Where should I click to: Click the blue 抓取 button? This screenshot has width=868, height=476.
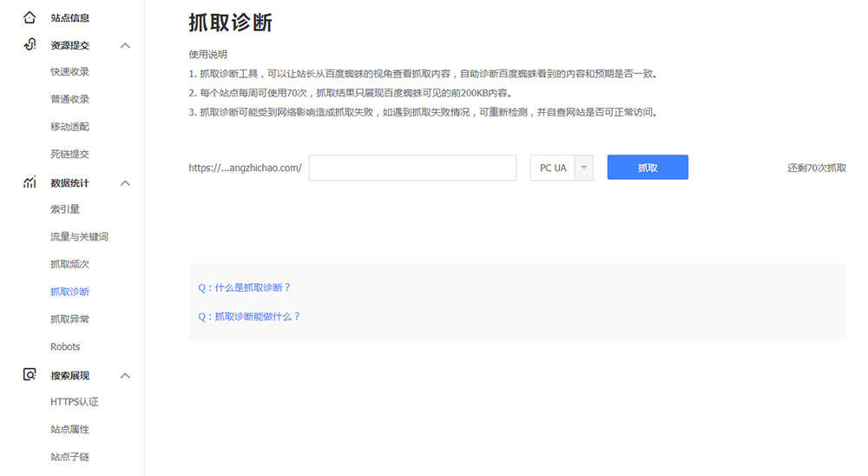click(648, 168)
